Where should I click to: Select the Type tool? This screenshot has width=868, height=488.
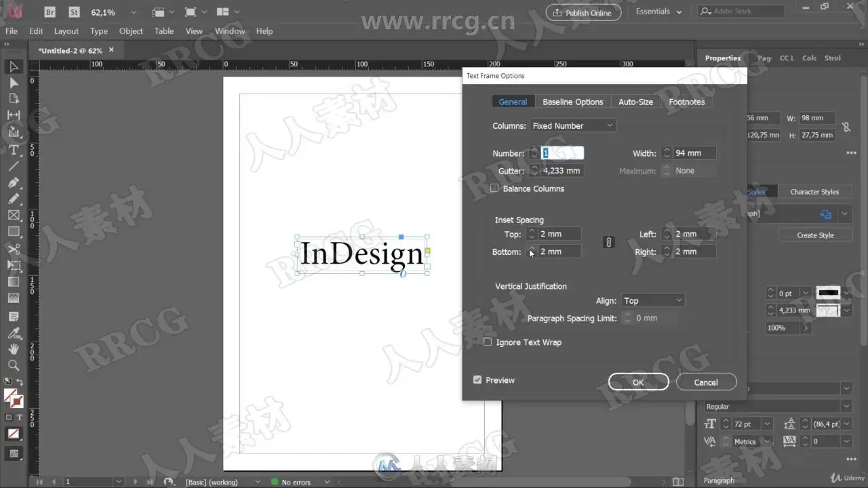[14, 149]
